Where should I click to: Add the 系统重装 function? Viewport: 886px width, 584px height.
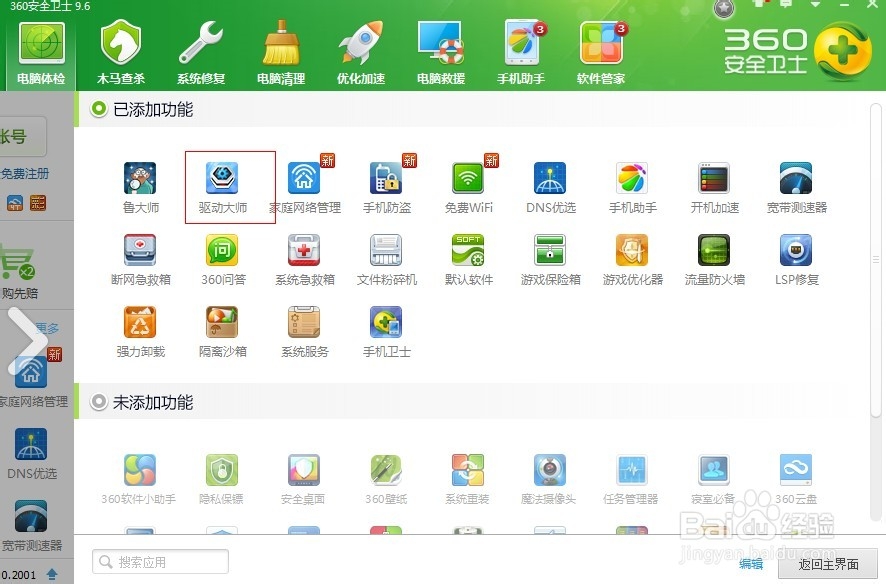467,479
